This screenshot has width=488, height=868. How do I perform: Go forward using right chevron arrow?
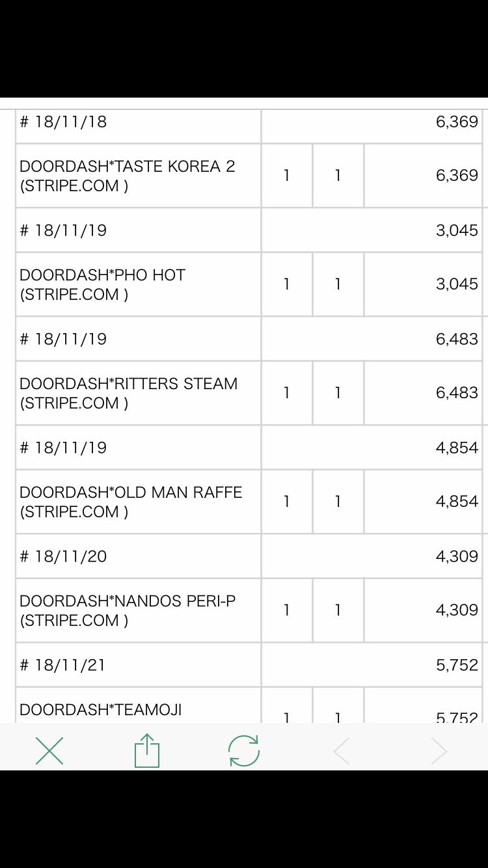(x=439, y=752)
